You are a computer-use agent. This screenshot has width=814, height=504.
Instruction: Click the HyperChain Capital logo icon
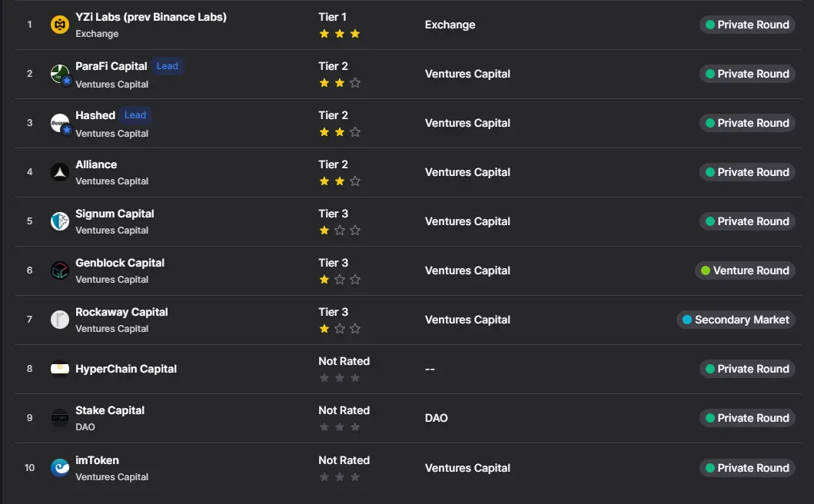coord(60,369)
